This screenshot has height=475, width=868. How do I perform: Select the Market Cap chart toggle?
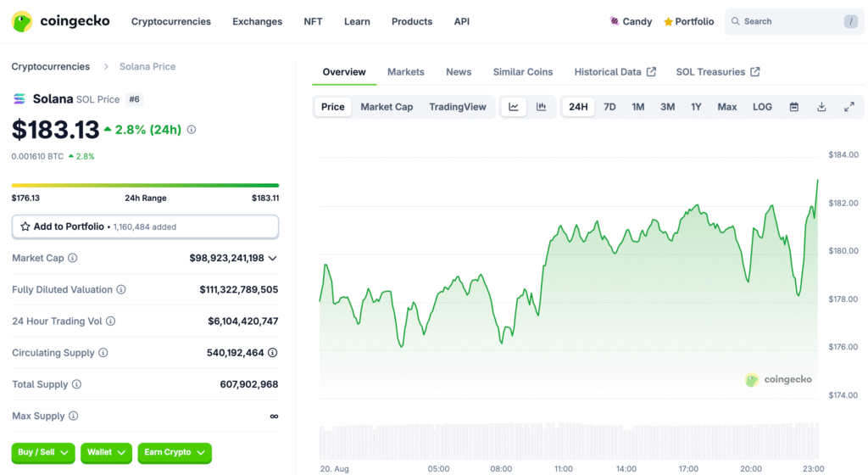[387, 107]
